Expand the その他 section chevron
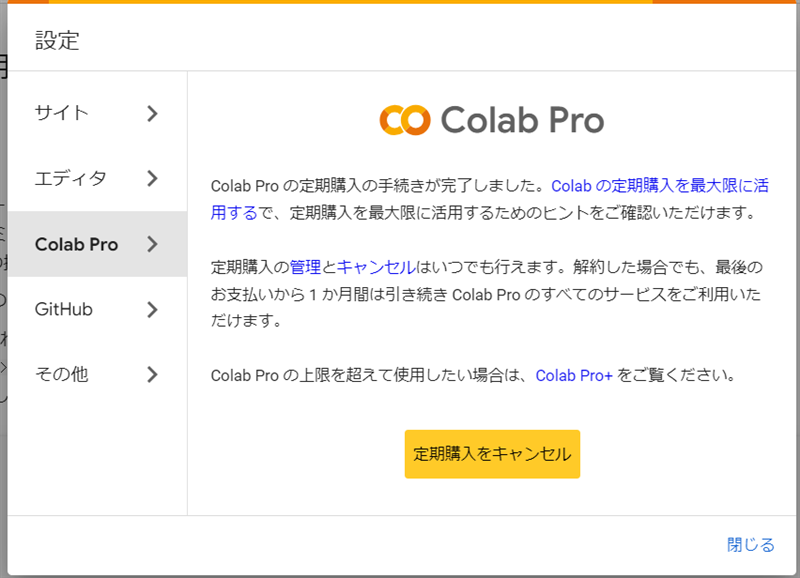Screen dimensions: 800x578 [152, 374]
